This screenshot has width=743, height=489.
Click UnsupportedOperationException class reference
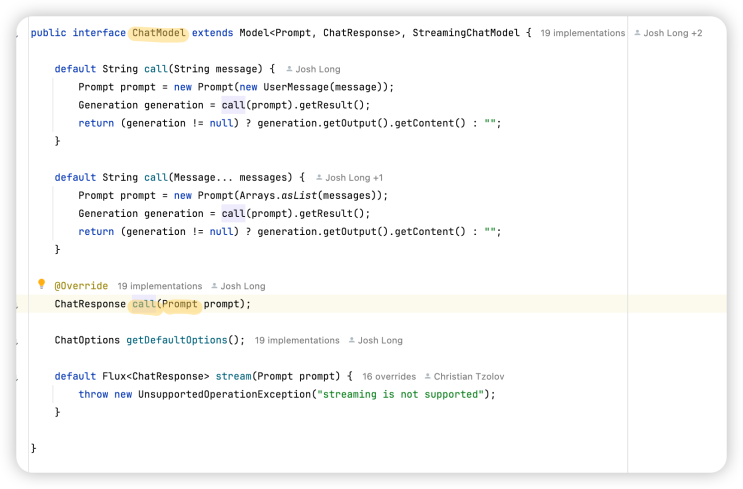pyautogui.click(x=224, y=394)
